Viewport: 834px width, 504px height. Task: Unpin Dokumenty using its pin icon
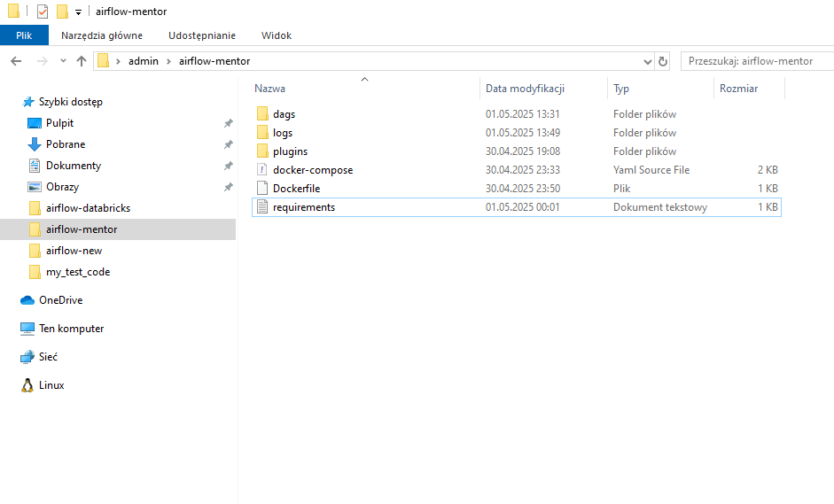(x=228, y=166)
